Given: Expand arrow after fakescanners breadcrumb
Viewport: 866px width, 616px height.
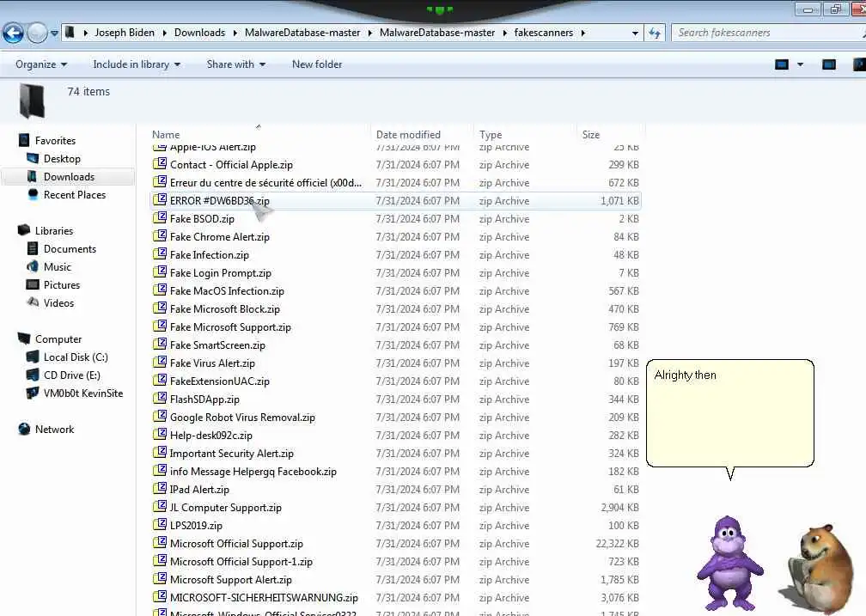Looking at the screenshot, I should pyautogui.click(x=582, y=34).
